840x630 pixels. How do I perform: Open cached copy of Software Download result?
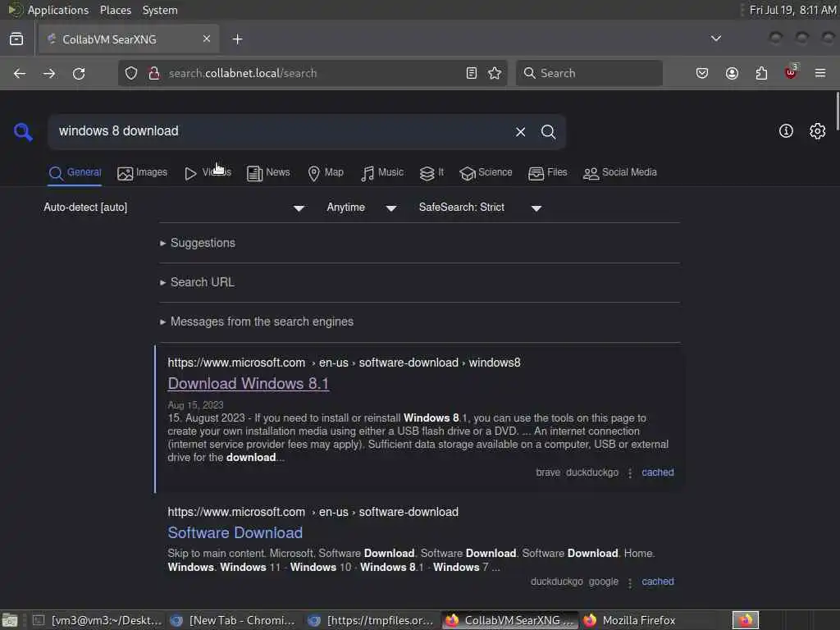(x=658, y=582)
